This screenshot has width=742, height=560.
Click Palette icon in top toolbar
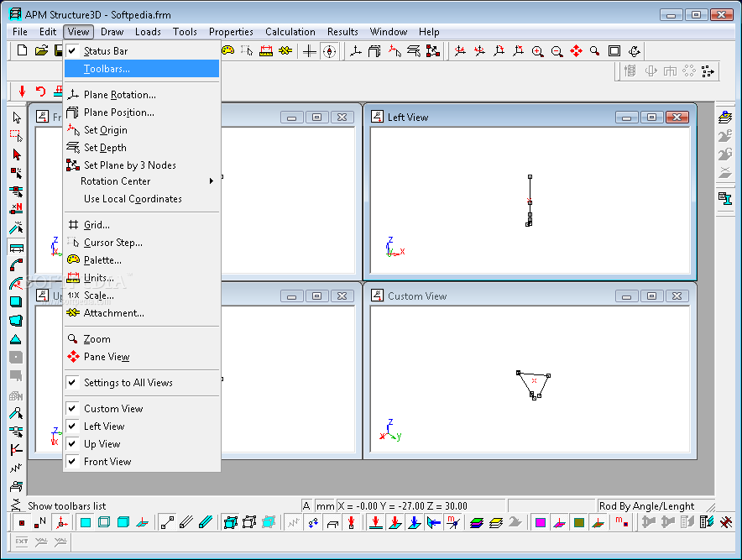[228, 50]
